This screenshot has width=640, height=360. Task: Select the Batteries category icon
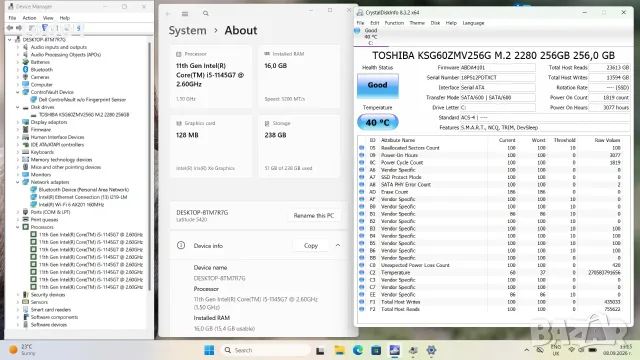(x=25, y=62)
